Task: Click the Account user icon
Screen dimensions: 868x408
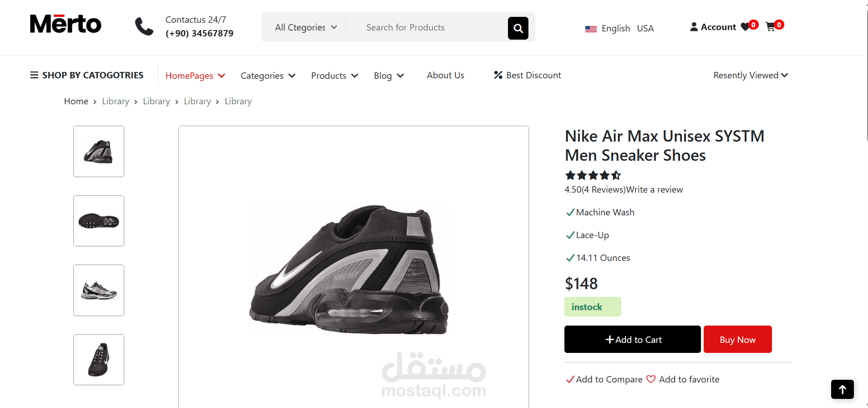Action: [x=694, y=27]
